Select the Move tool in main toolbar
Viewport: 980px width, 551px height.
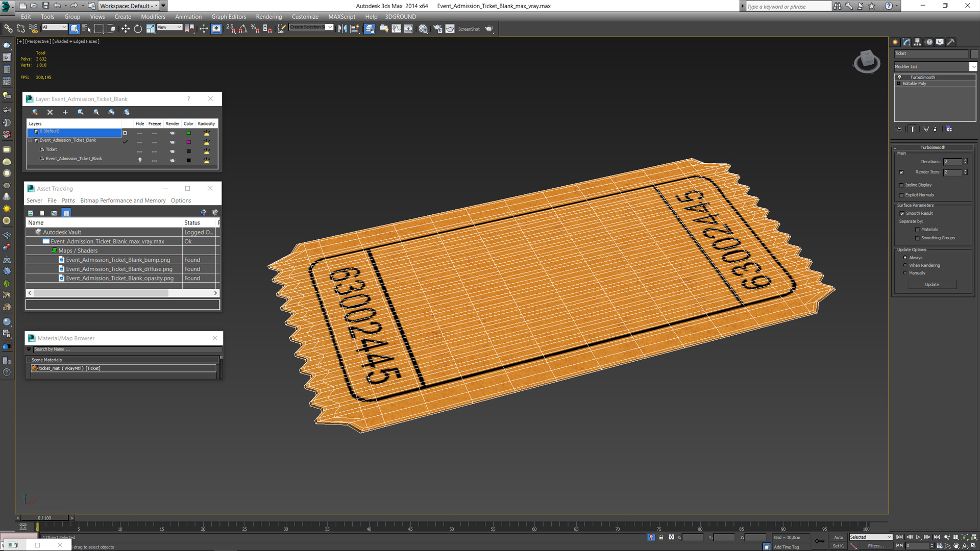tap(126, 29)
